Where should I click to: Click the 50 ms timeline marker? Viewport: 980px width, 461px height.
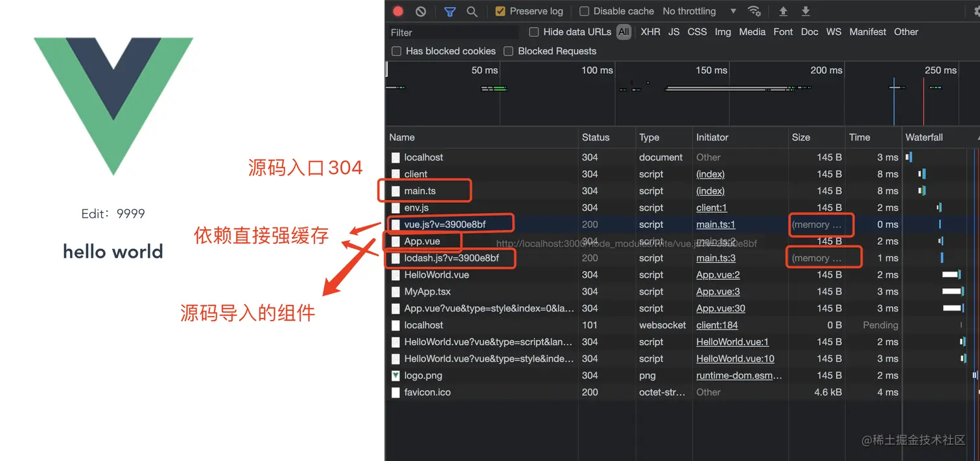[485, 70]
